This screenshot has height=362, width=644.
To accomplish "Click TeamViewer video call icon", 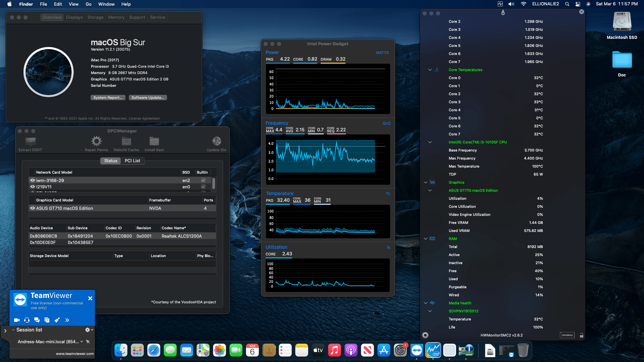I will coord(17,320).
